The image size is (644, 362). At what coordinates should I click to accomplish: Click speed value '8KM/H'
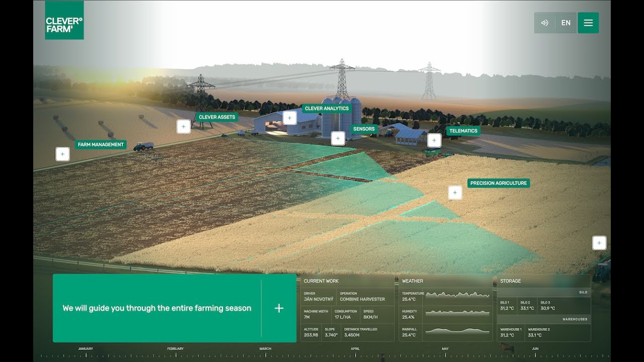(x=370, y=317)
